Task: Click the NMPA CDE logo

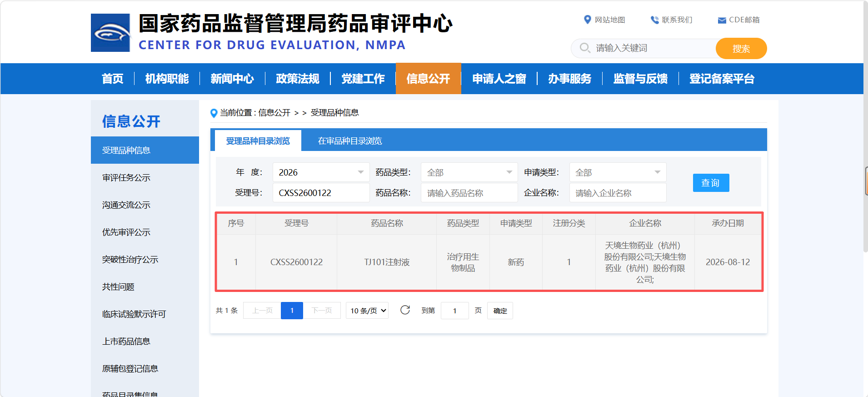Action: 110,33
